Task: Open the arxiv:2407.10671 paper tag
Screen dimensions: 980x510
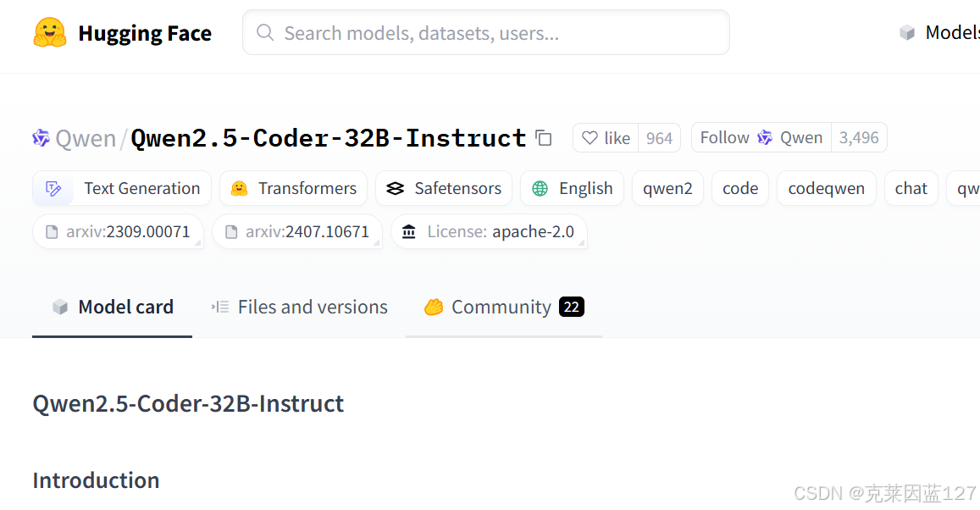Action: 296,231
